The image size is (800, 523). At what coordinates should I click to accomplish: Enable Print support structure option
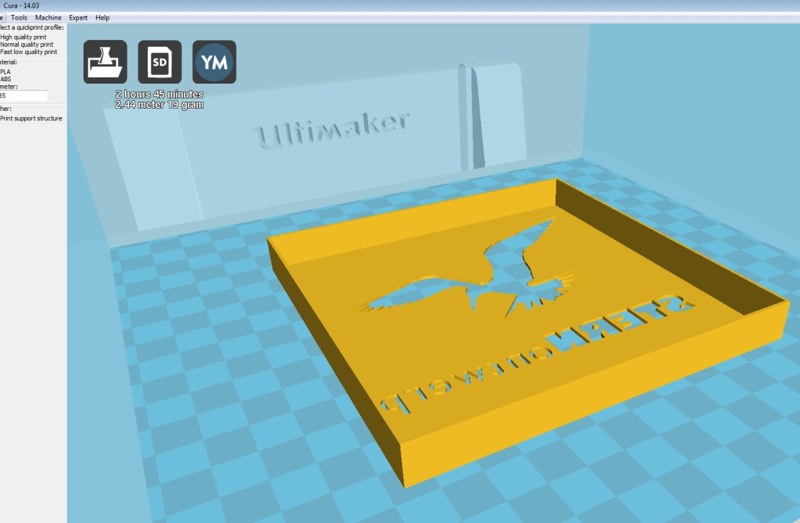(31, 118)
